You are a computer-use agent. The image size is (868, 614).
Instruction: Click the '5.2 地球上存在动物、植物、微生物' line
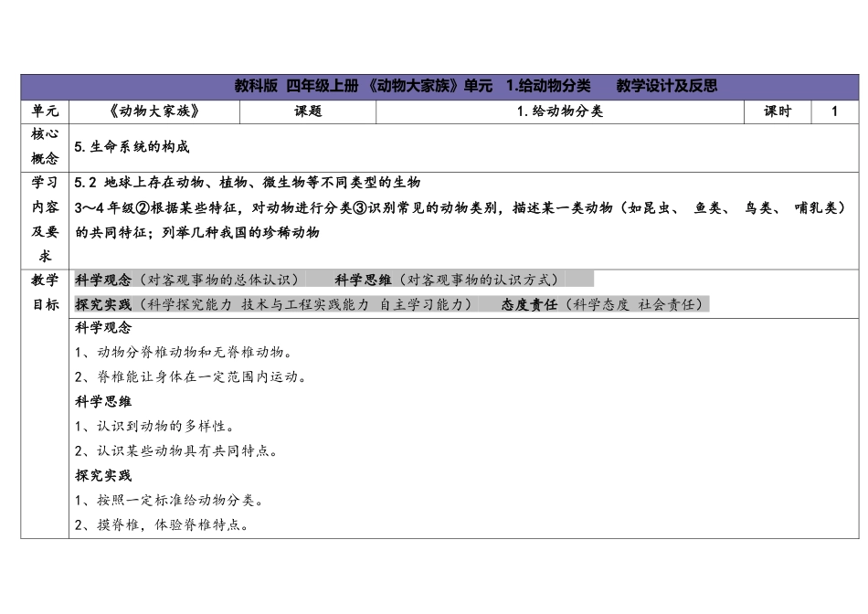(248, 182)
